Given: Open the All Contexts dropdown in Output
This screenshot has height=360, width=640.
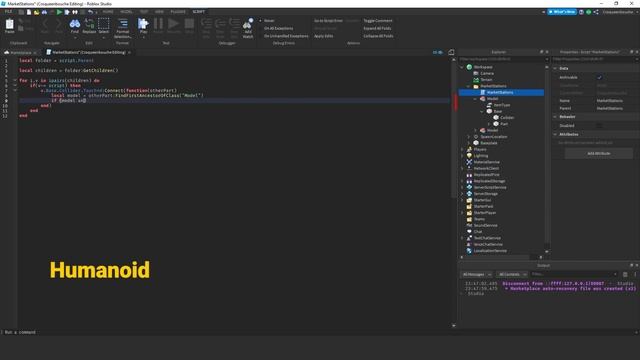Looking at the screenshot, I should pos(512,274).
